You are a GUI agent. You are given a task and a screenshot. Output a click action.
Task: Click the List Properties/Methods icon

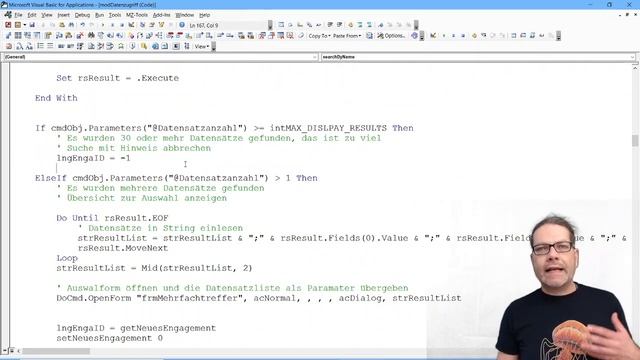coord(281,25)
